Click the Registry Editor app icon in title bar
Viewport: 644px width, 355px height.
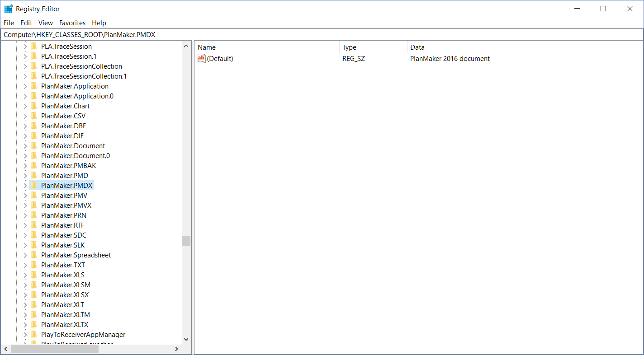pos(8,9)
